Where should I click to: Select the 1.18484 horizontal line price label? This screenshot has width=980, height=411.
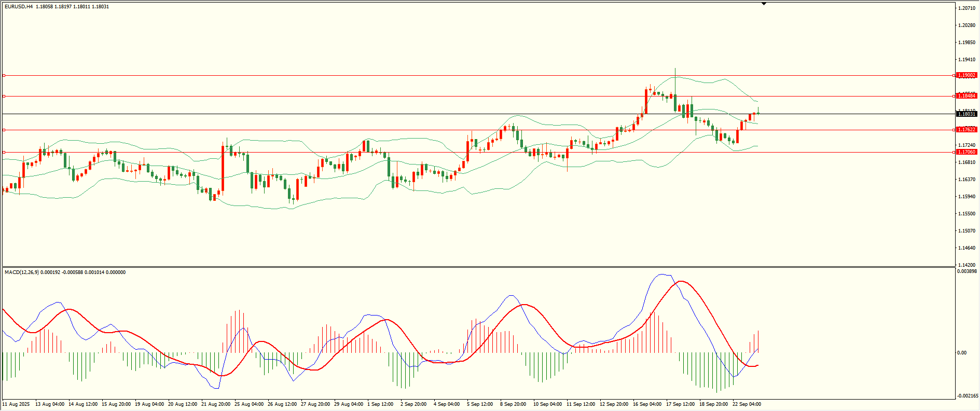point(967,96)
